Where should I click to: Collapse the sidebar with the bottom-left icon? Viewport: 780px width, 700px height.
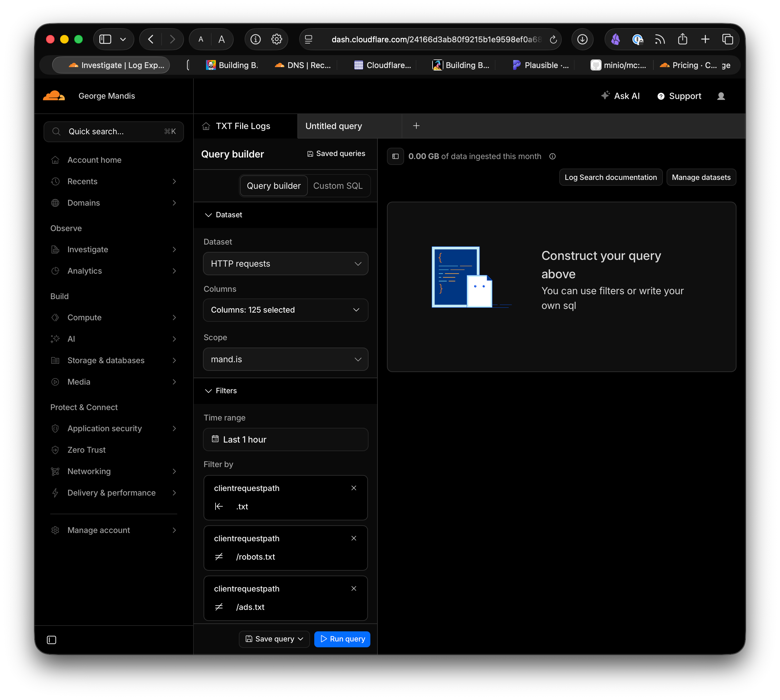click(52, 640)
